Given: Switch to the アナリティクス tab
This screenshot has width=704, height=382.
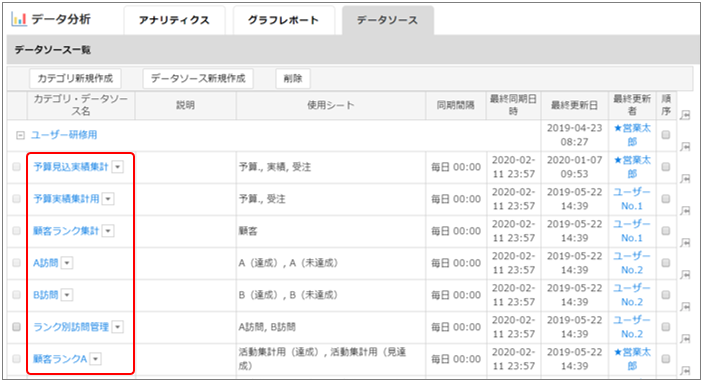Looking at the screenshot, I should (x=174, y=20).
